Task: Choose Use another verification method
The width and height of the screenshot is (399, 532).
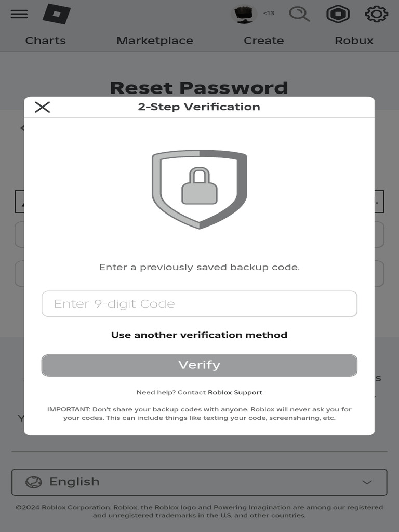Action: coord(199,335)
